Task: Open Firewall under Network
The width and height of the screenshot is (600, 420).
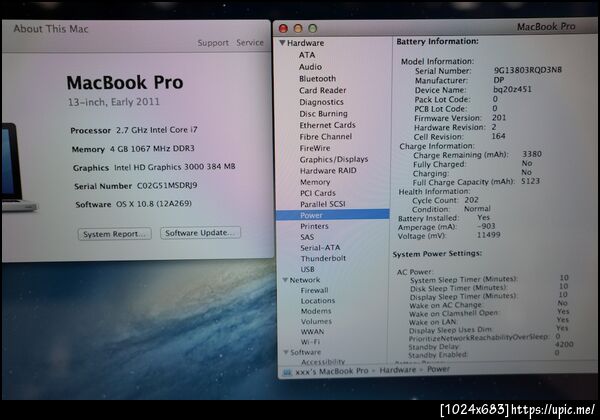Action: [314, 290]
